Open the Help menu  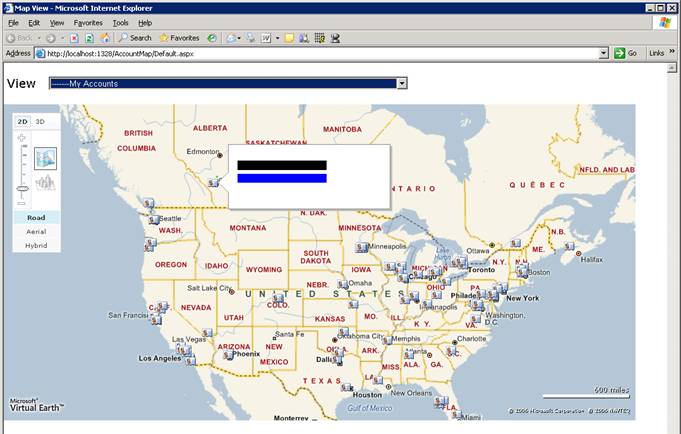click(145, 23)
